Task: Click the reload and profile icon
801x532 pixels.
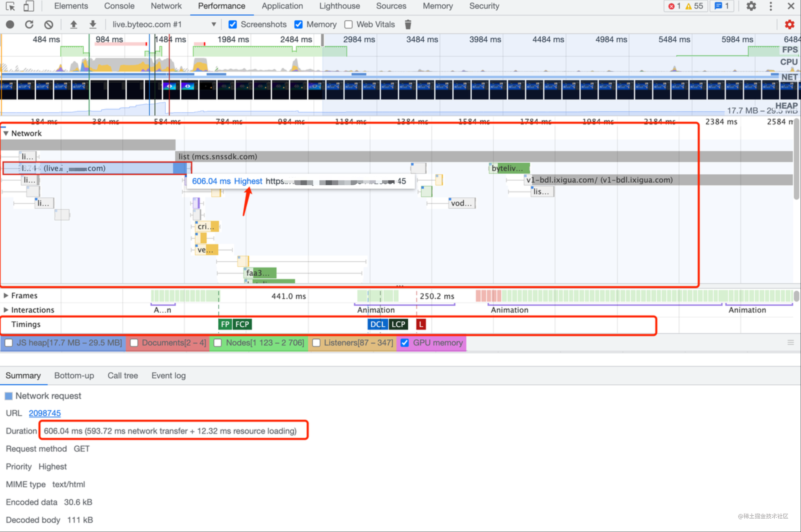Action: click(29, 24)
